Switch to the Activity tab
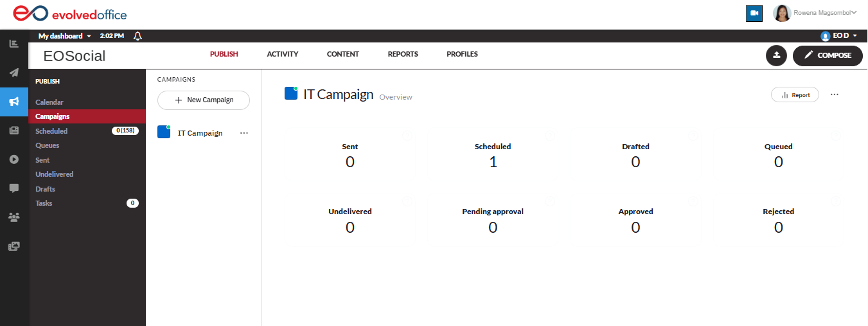The height and width of the screenshot is (326, 868). [282, 54]
